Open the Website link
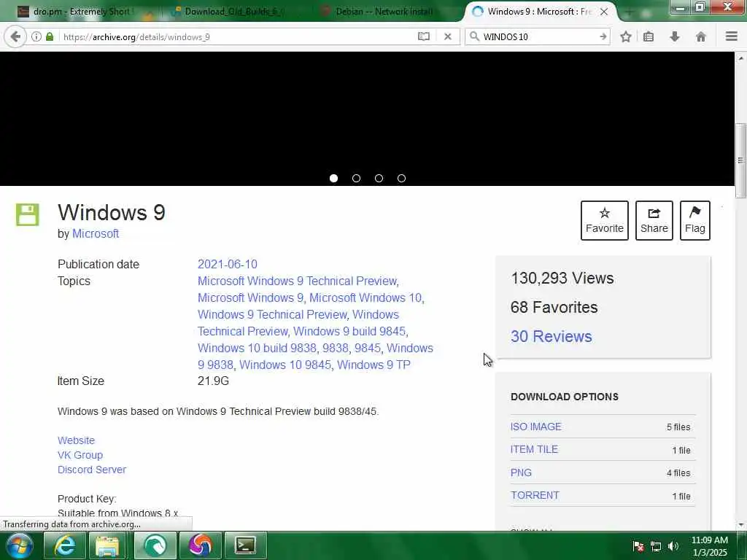The height and width of the screenshot is (560, 747). [76, 440]
